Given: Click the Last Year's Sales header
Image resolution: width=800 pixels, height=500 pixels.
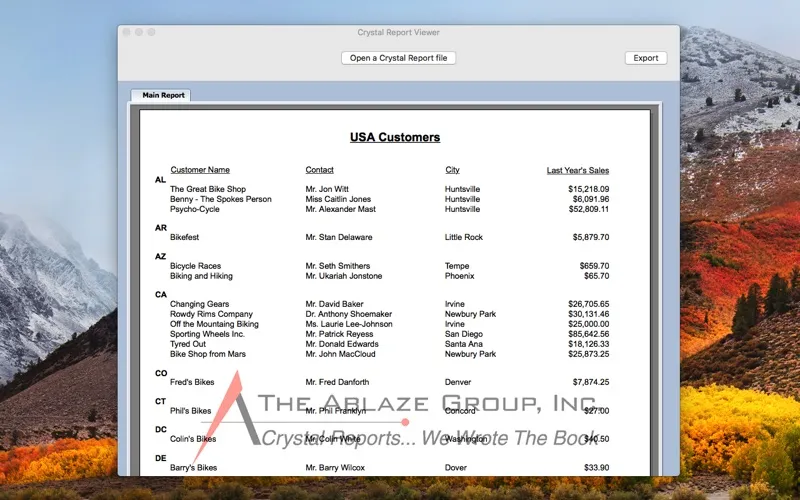Looking at the screenshot, I should pos(577,170).
